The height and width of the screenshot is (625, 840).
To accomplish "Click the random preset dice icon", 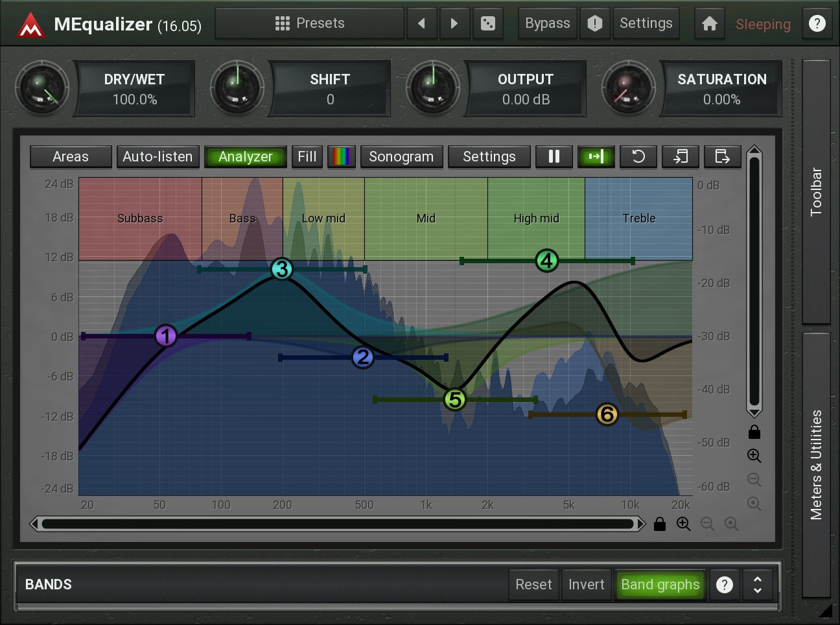I will (488, 23).
